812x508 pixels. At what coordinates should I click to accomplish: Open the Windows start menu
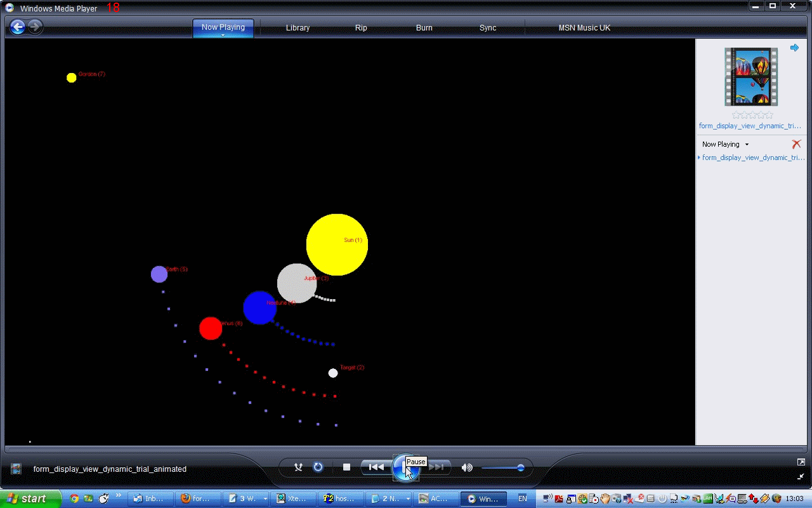click(x=30, y=498)
